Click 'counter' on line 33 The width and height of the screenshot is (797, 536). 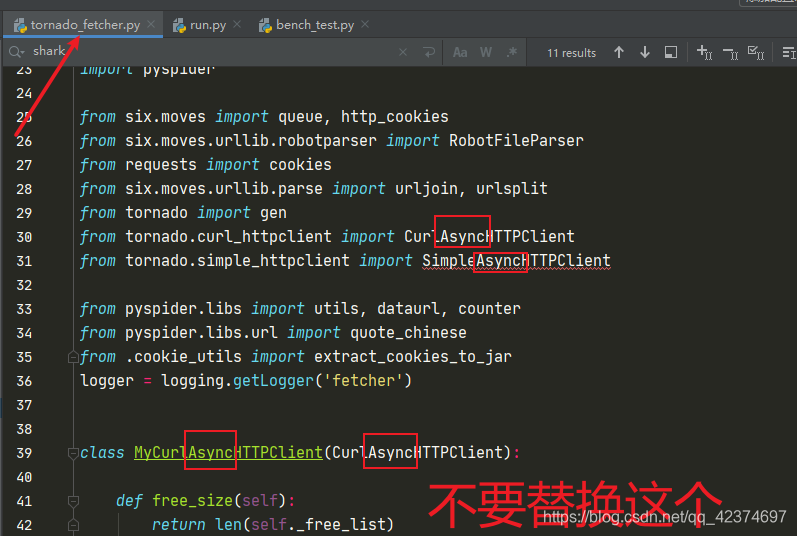(489, 309)
